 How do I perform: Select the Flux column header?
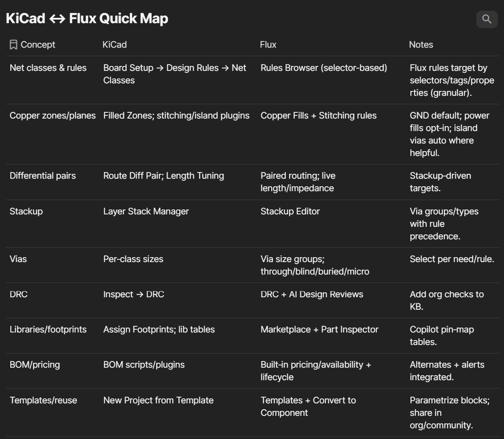tap(268, 45)
